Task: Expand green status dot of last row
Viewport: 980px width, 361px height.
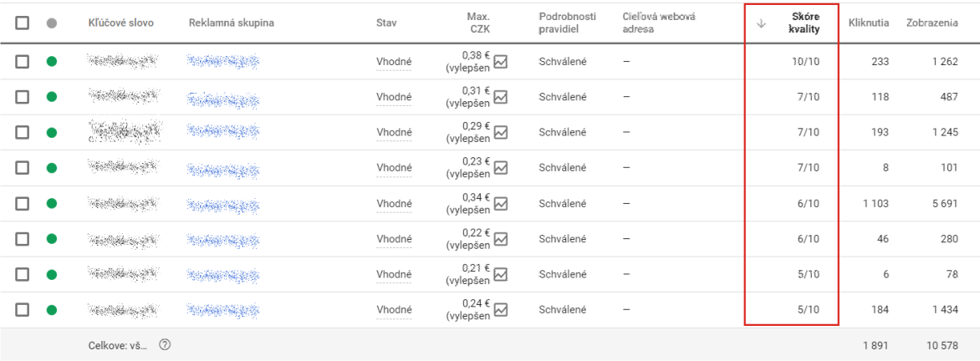Action: click(x=52, y=309)
